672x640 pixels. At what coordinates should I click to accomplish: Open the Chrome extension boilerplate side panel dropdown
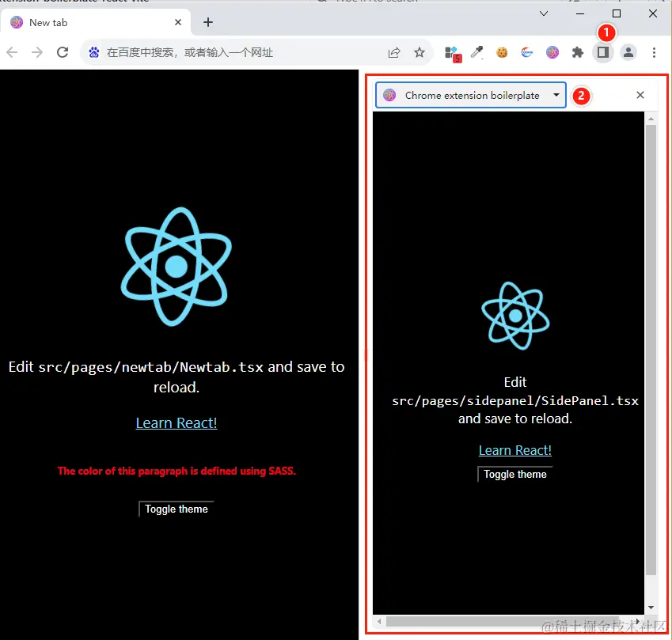click(471, 95)
